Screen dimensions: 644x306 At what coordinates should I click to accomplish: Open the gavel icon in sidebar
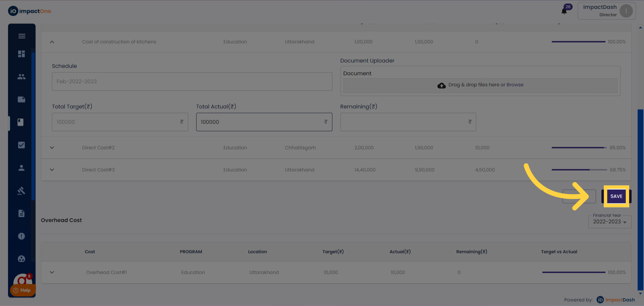coord(21,191)
